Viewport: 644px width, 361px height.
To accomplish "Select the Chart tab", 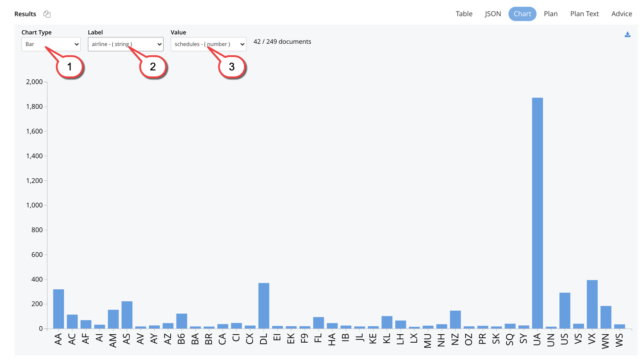I will (522, 13).
